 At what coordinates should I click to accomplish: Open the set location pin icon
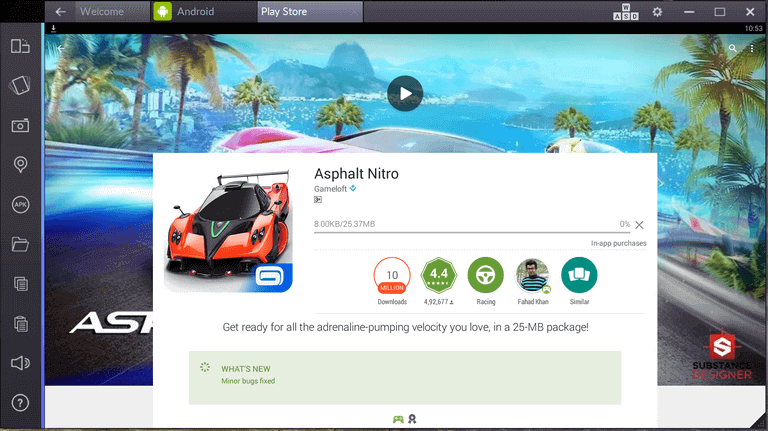tap(20, 164)
